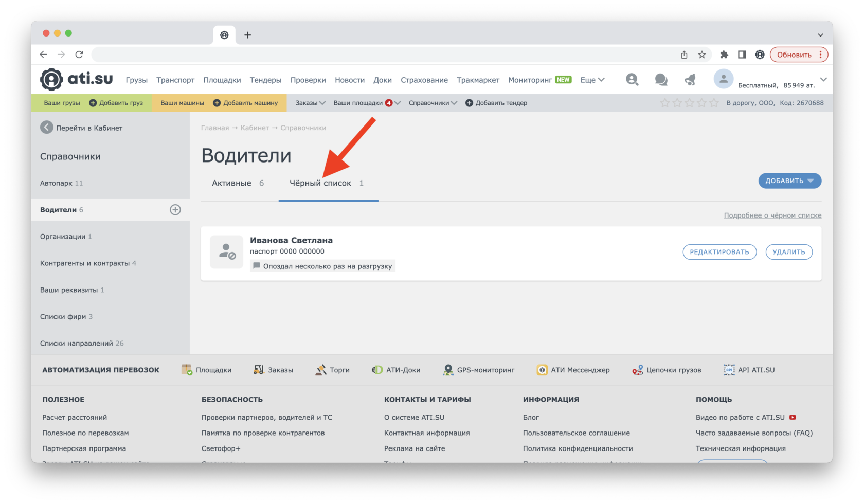Switch to the Активные tab
This screenshot has height=504, width=864.
[x=238, y=183]
